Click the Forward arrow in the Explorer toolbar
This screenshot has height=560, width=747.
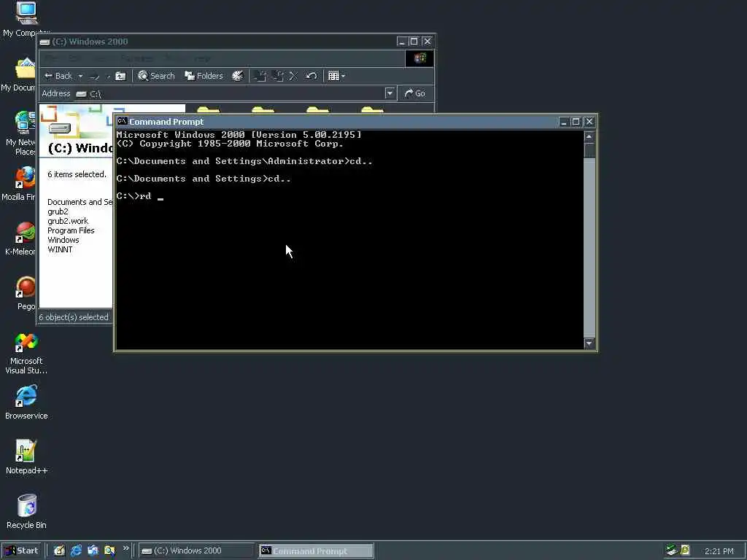click(x=95, y=76)
